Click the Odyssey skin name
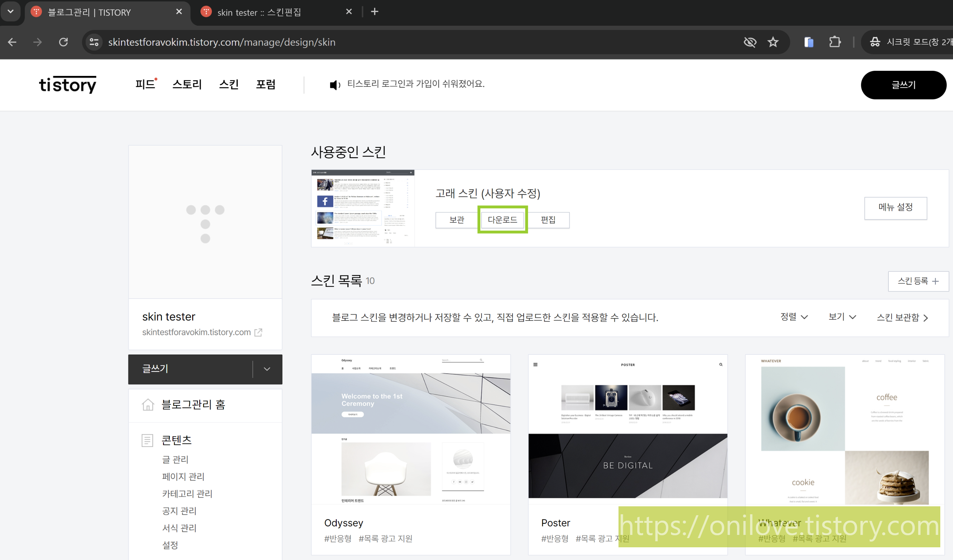The width and height of the screenshot is (953, 560). coord(343,523)
